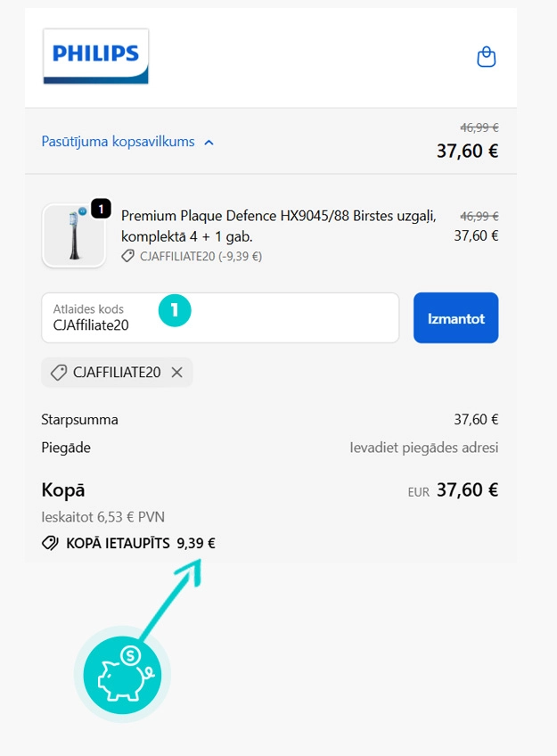Remove the CJAFFILIATE20 discount code
The height and width of the screenshot is (756, 557).
[179, 373]
